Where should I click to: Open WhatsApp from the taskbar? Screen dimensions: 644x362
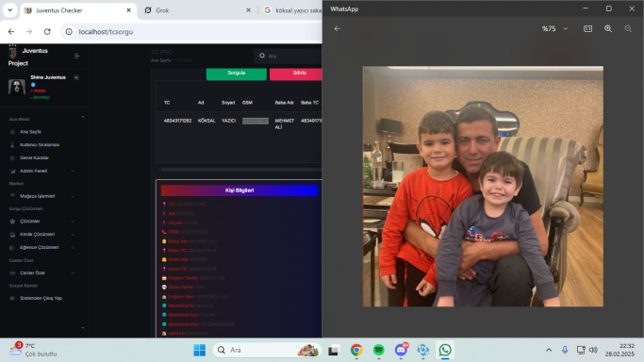445,350
